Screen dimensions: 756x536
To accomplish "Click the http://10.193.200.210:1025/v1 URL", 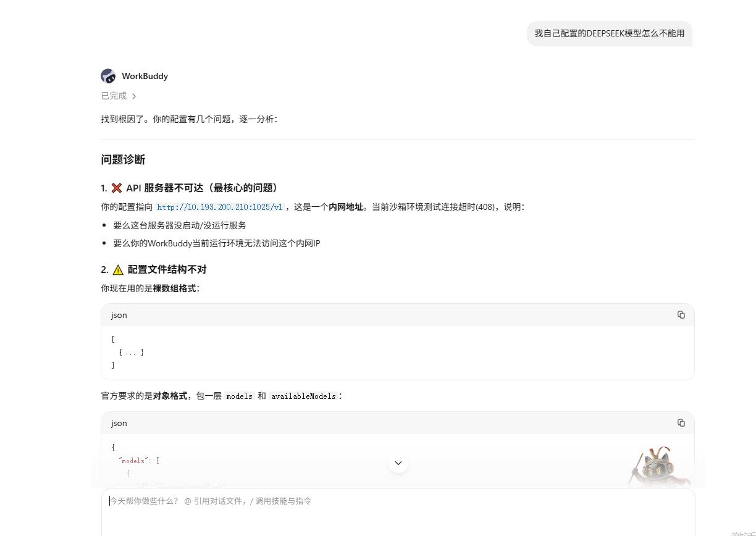I will coord(220,207).
